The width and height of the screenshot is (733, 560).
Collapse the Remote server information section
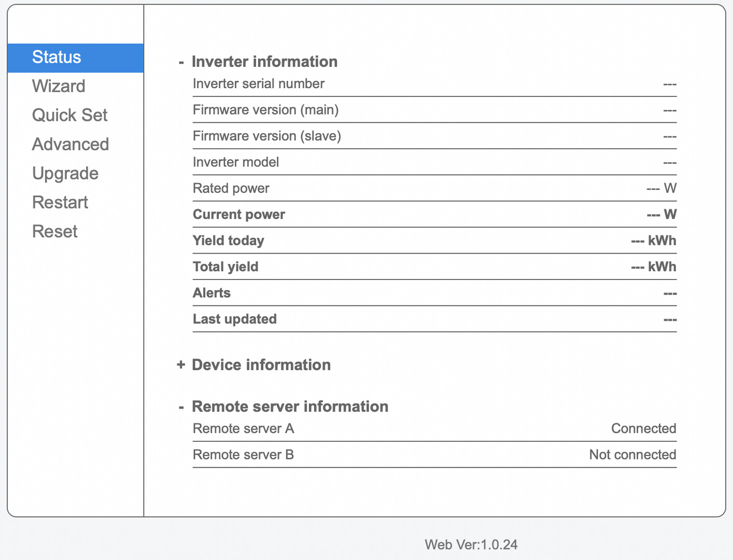(181, 407)
